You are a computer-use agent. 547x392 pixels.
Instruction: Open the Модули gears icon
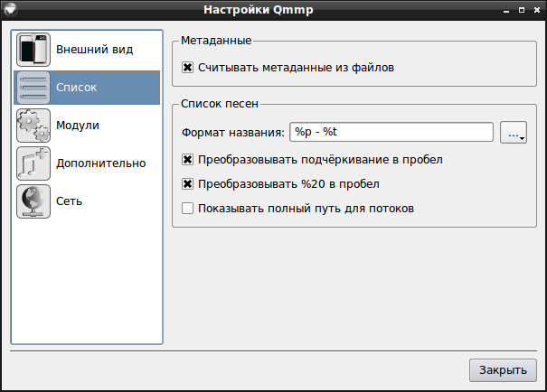click(x=33, y=126)
